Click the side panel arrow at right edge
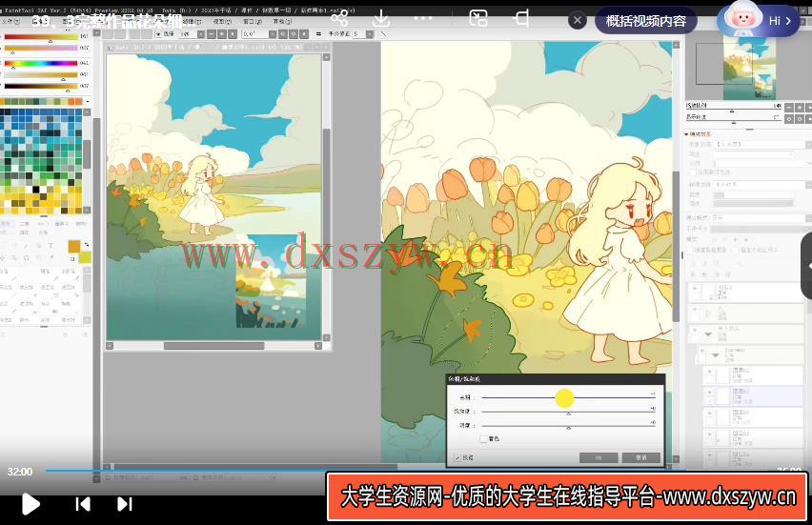The width and height of the screenshot is (812, 525). coord(807,266)
